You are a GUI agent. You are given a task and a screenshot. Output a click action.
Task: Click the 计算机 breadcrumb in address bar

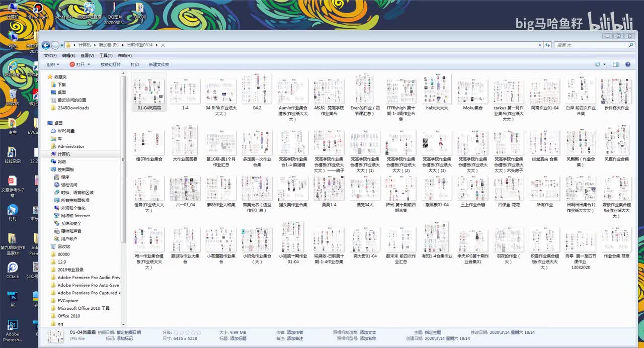coord(85,45)
